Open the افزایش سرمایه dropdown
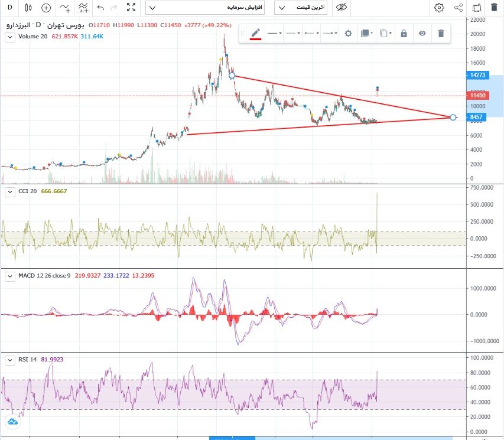 [x=205, y=8]
